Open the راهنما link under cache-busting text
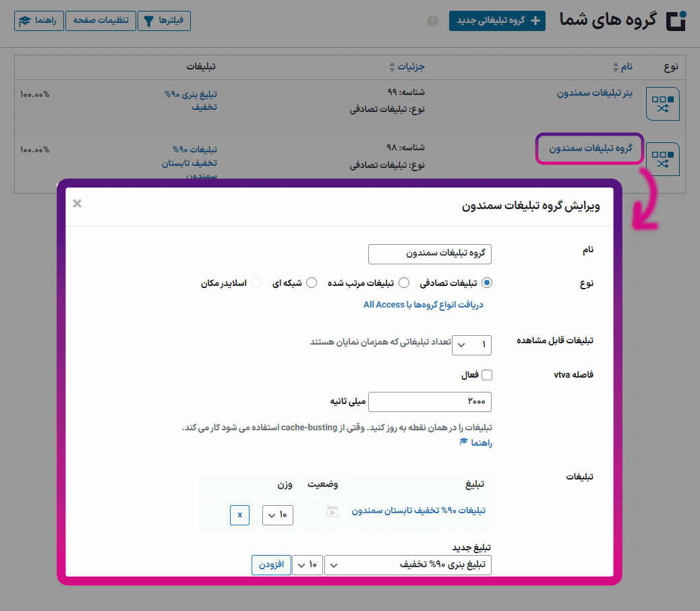700x611 pixels. pyautogui.click(x=476, y=442)
